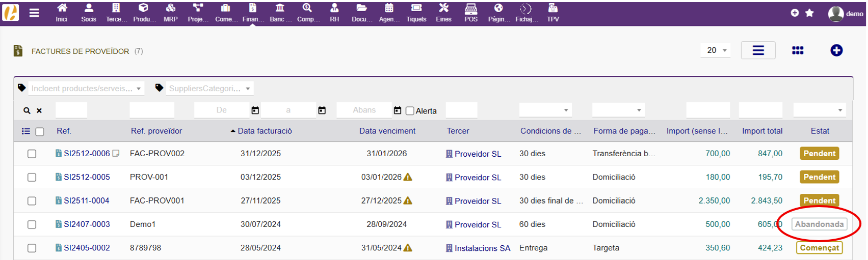Image resolution: width=868 pixels, height=260 pixels.
Task: Click the plus icon to add new supplier invoice
Action: pyautogui.click(x=836, y=50)
